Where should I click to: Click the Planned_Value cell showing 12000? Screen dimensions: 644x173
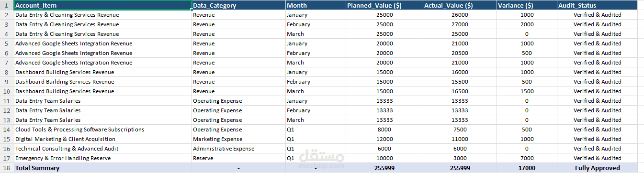pyautogui.click(x=384, y=139)
